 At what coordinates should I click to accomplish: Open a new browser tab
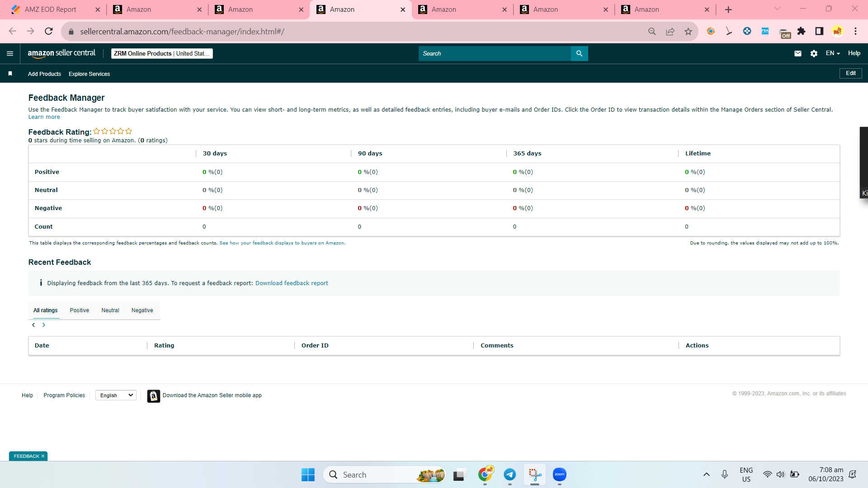[x=728, y=9]
